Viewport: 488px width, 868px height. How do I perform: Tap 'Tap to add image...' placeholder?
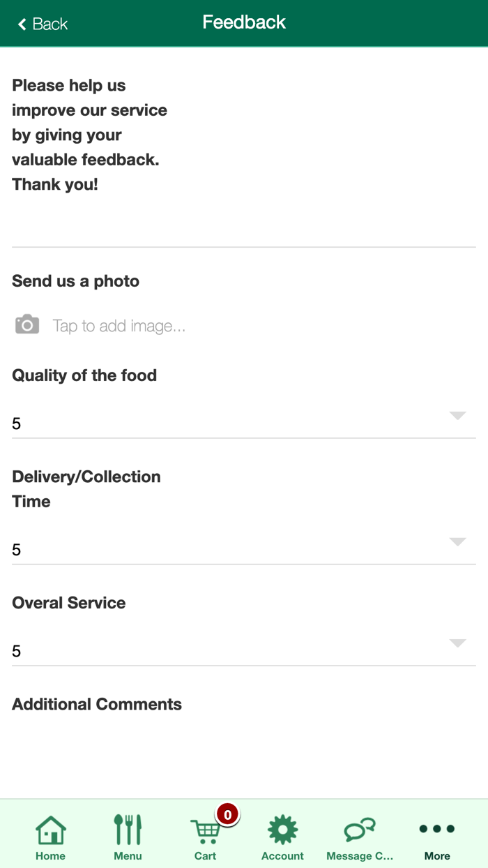[x=120, y=325]
